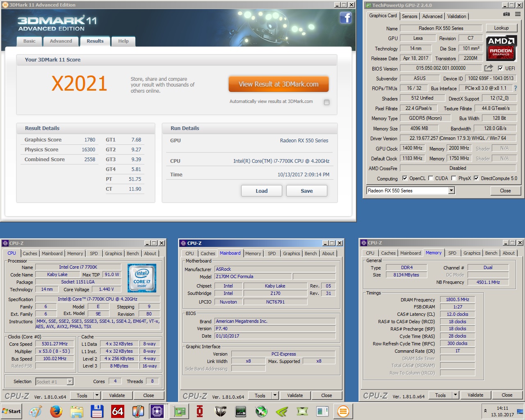Switch to CPU-Z purple chip taskbar icon
Image resolution: width=525 pixels, height=420 pixels.
pyautogui.click(x=157, y=411)
